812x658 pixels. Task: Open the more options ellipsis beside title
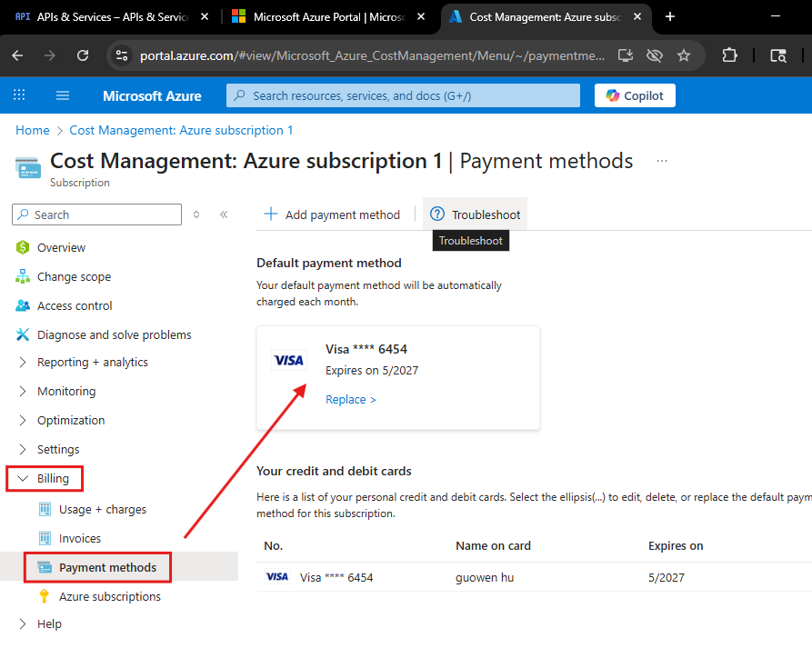click(661, 161)
